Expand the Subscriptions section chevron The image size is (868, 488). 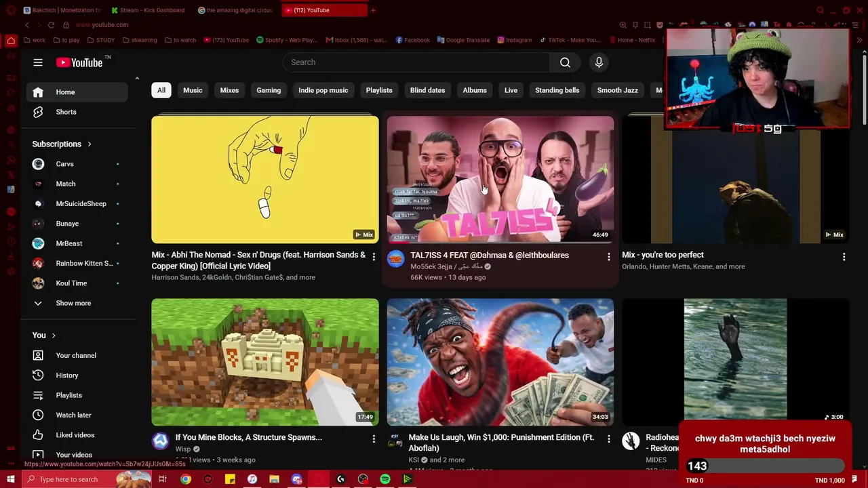[89, 144]
